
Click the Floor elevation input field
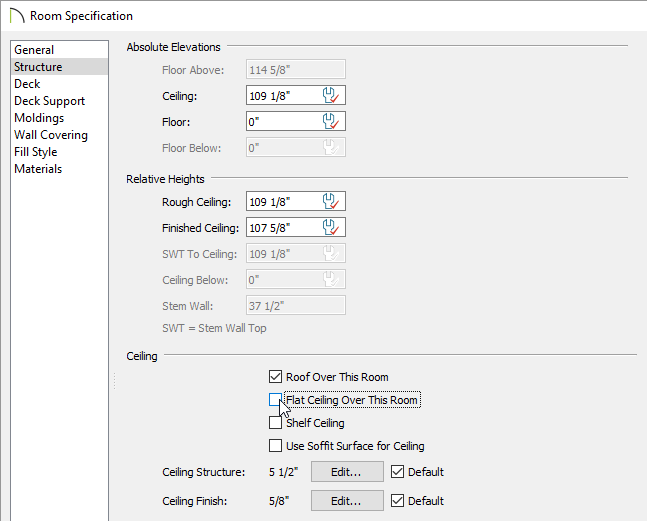tap(295, 121)
